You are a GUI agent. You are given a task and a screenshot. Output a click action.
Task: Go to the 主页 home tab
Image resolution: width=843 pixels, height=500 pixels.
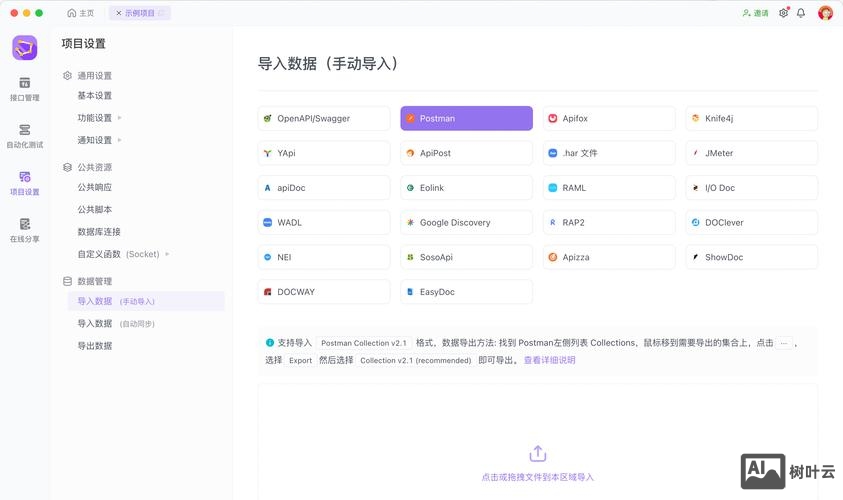coord(80,13)
